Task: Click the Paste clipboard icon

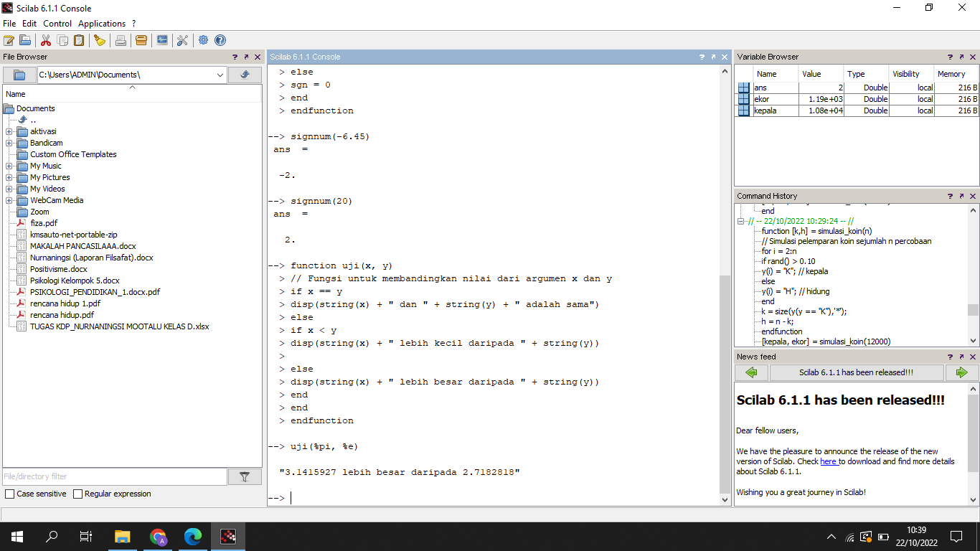Action: (x=79, y=40)
